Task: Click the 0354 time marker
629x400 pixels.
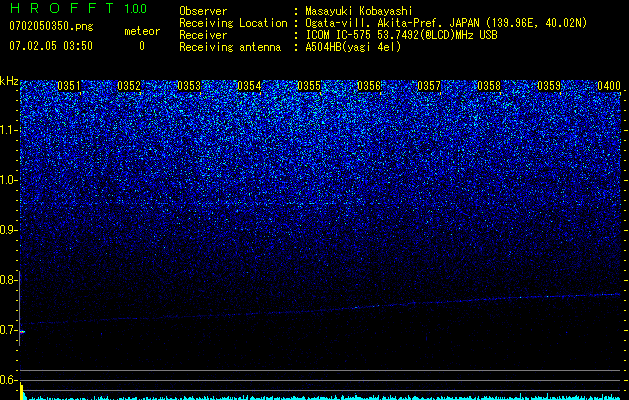Action: (x=249, y=86)
